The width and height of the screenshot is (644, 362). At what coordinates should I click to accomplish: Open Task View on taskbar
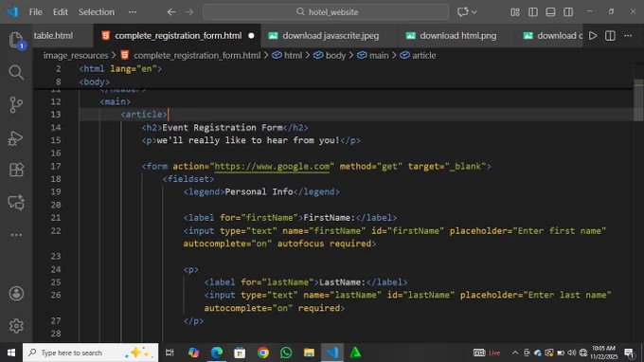pyautogui.click(x=170, y=353)
